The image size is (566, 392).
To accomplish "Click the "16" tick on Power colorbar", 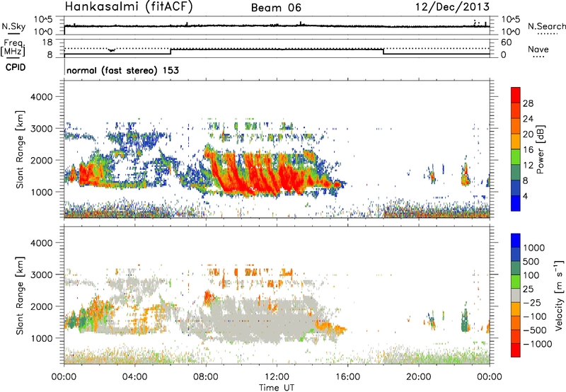I will 528,150.
